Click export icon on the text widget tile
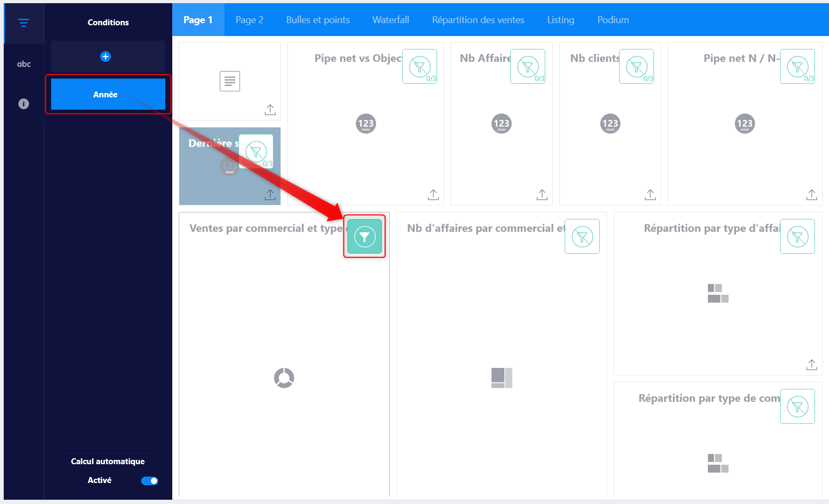The image size is (829, 504). click(x=270, y=110)
